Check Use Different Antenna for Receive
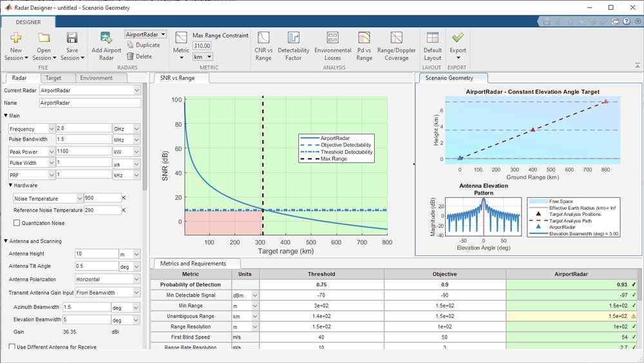This screenshot has width=644, height=363. pyautogui.click(x=12, y=347)
